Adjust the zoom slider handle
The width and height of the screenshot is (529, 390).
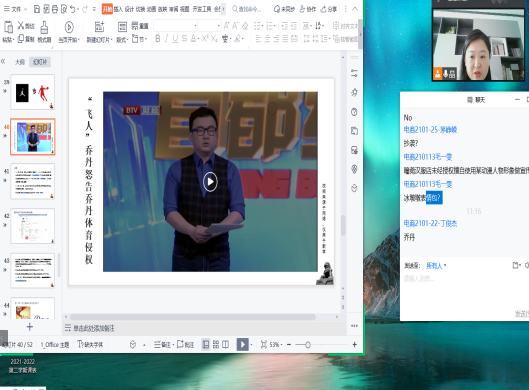(308, 345)
